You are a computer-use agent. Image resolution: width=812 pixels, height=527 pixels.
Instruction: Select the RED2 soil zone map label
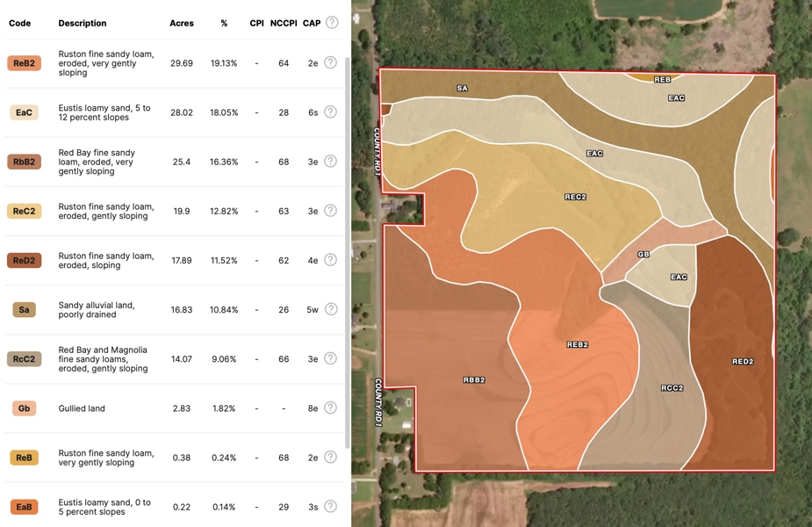tap(743, 362)
